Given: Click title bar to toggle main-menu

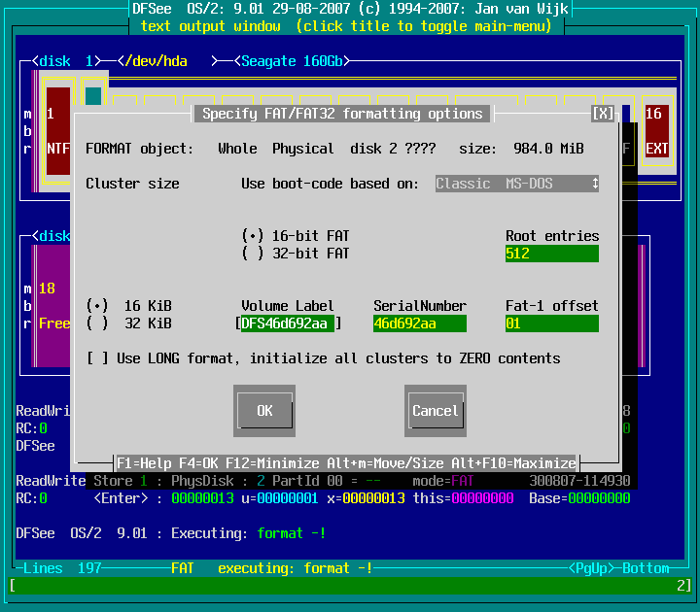Looking at the screenshot, I should (x=346, y=26).
